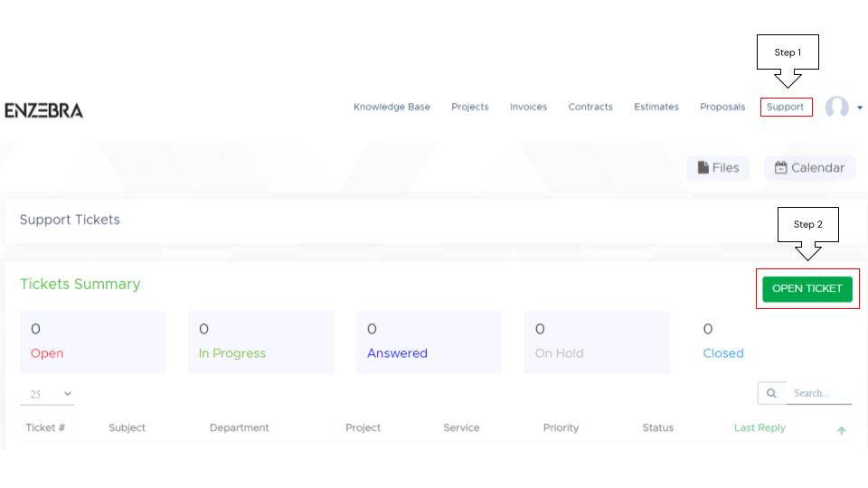Open the Calendar page
This screenshot has width=868, height=488.
[809, 168]
